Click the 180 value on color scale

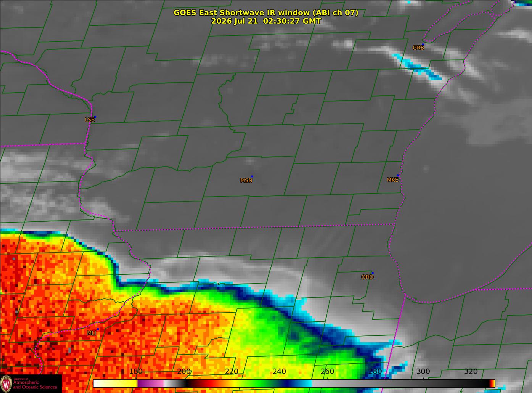click(x=136, y=372)
